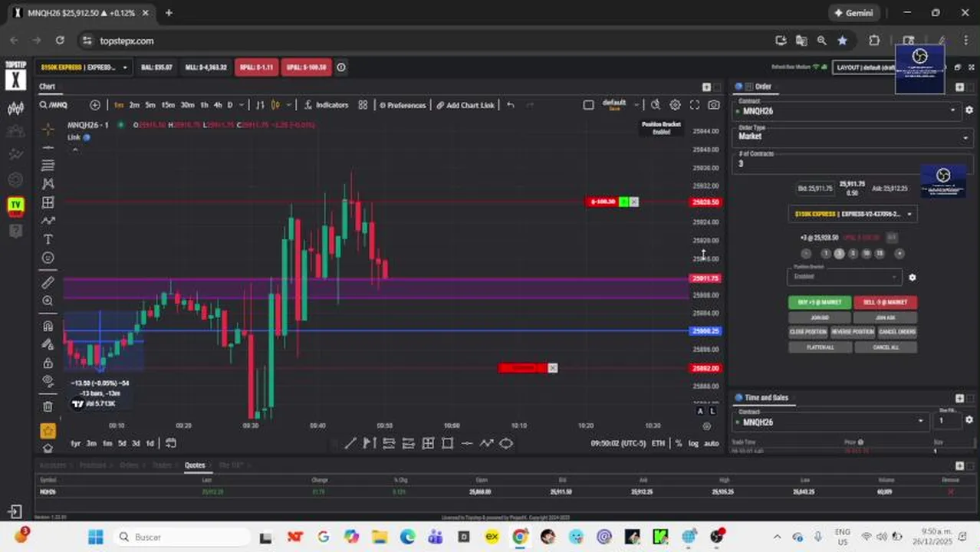Viewport: 980px width, 552px height.
Task: Select the crosshair cursor tool
Action: [x=48, y=129]
